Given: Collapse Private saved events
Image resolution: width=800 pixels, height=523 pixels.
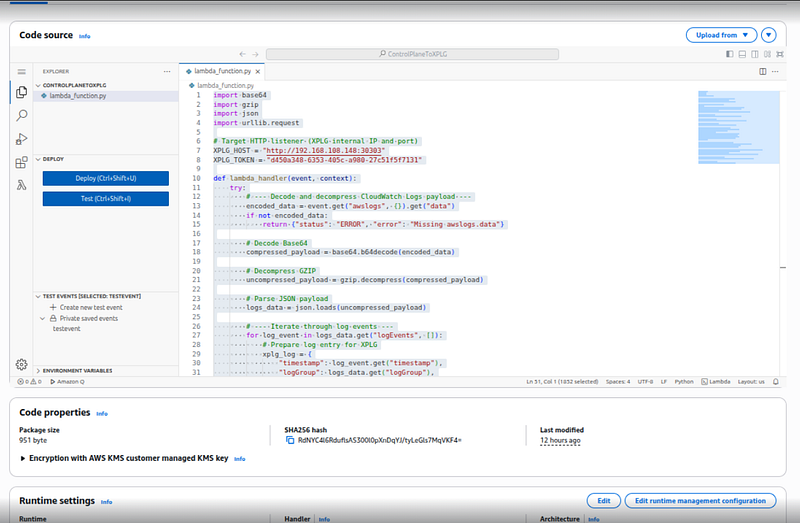Looking at the screenshot, I should point(43,318).
